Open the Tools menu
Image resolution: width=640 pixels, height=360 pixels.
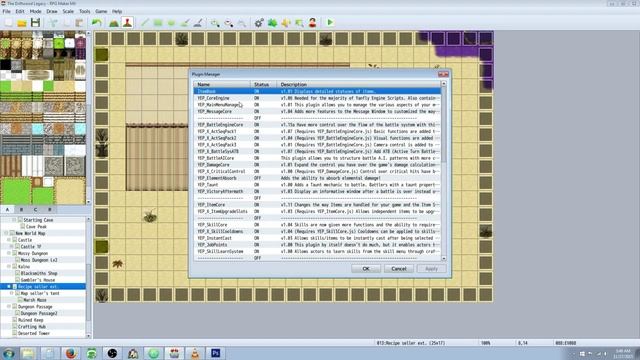point(84,11)
